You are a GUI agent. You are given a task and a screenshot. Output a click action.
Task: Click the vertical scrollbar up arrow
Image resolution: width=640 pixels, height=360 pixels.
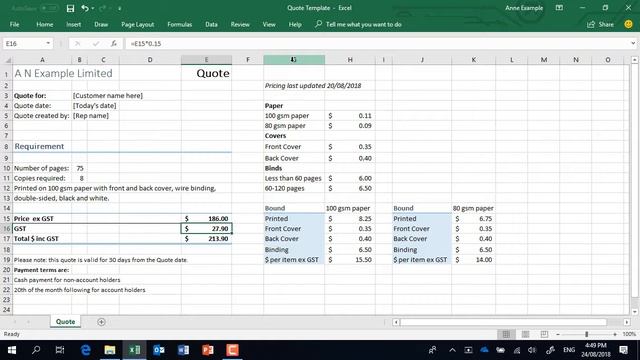coord(635,60)
